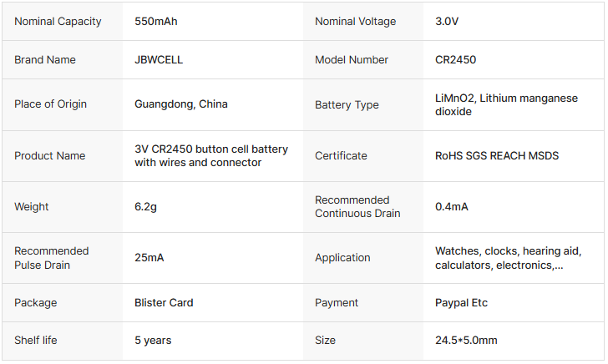Image resolution: width=608 pixels, height=364 pixels.
Task: Select the 0.4mA drain value
Action: pos(451,206)
